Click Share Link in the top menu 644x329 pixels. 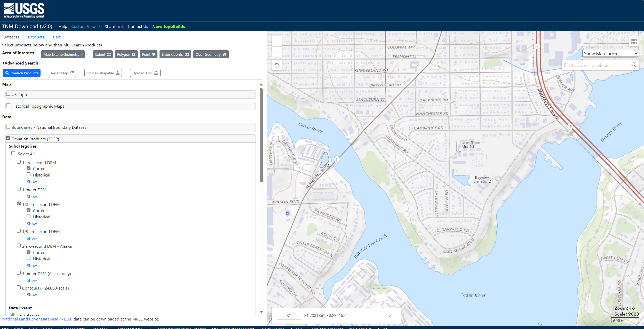(114, 26)
